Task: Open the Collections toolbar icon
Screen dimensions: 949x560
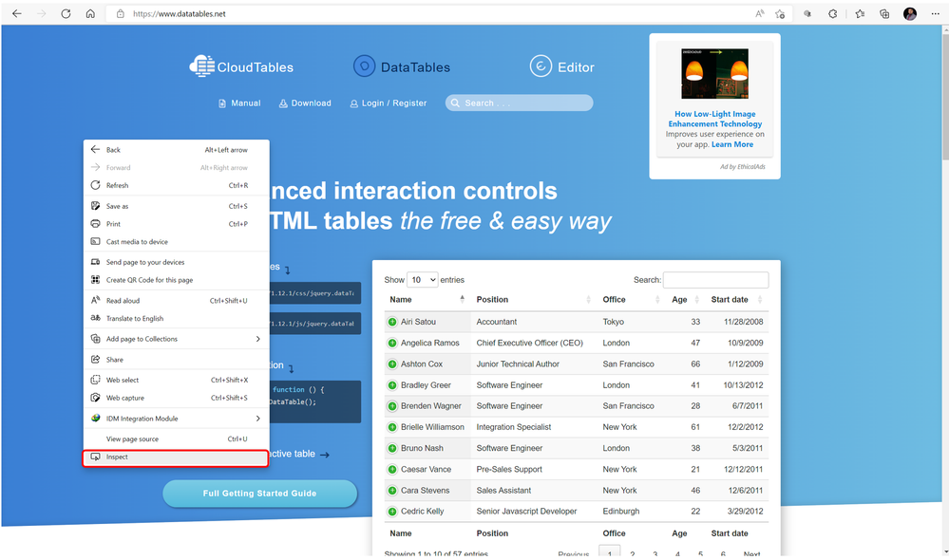Action: coord(884,13)
